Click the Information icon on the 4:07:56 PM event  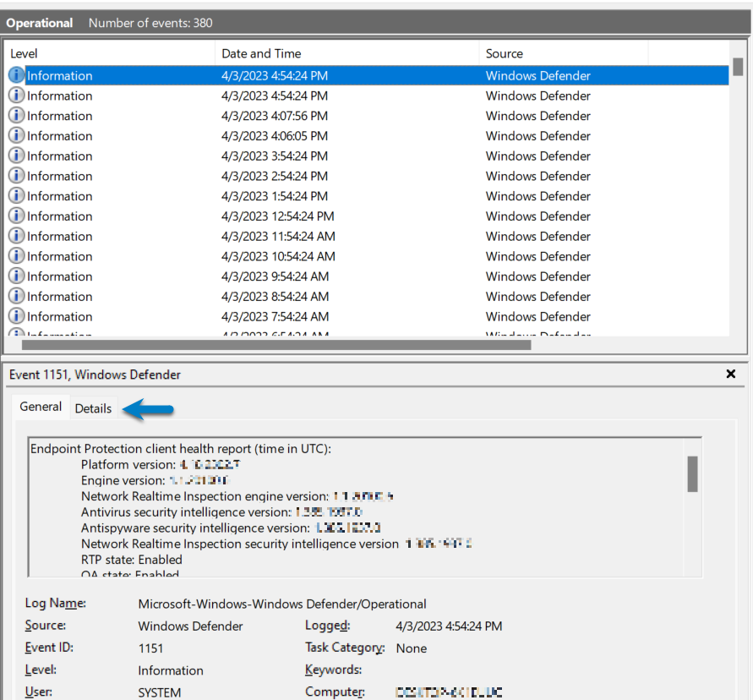click(x=16, y=116)
